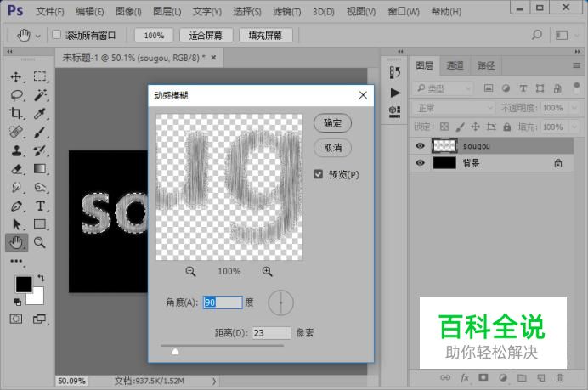
Task: Hide the background layer eye icon
Action: pos(420,163)
